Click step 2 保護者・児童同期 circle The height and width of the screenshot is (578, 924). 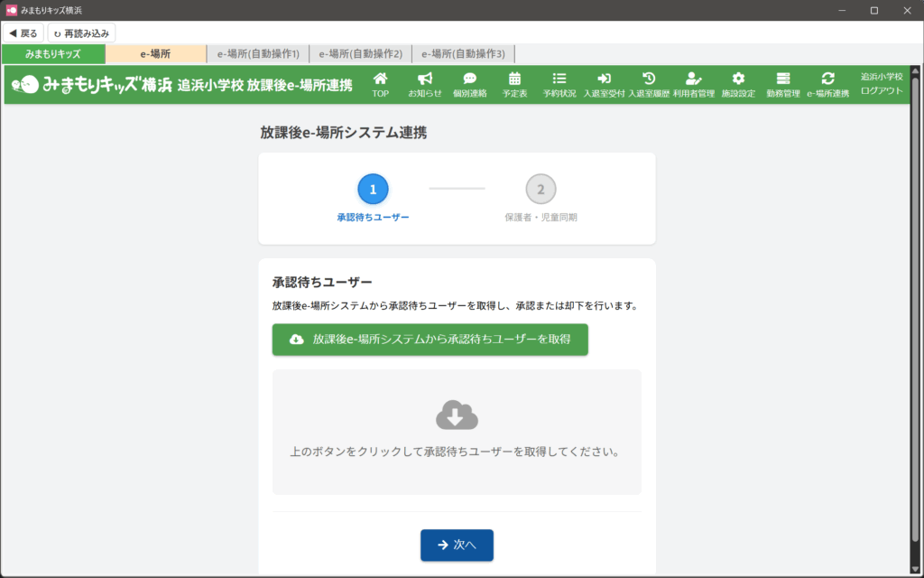pos(541,190)
